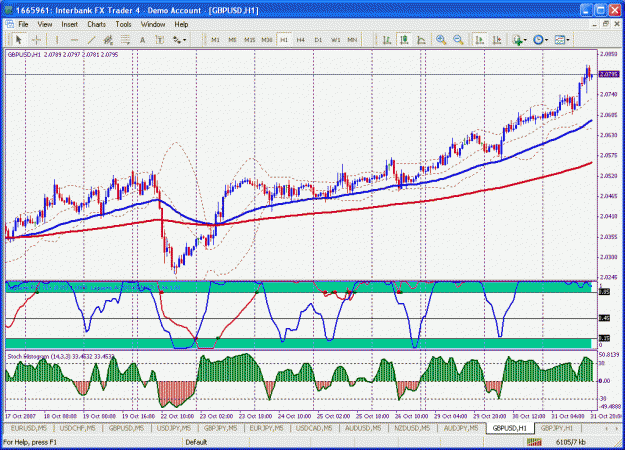Click the Stoch Histogram indicator label
625x450 pixels.
(x=61, y=356)
